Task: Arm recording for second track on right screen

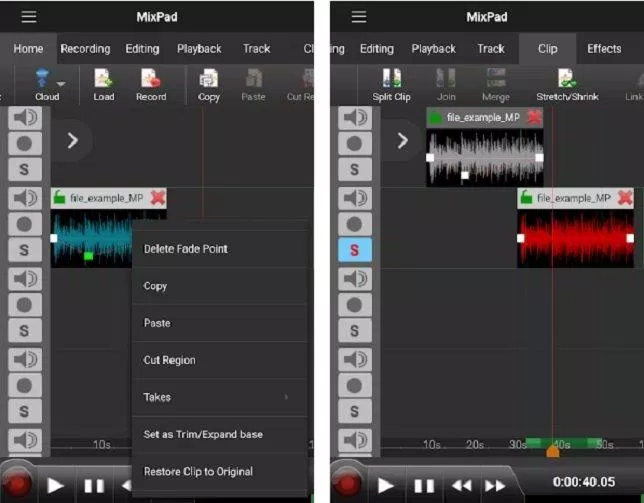Action: 354,224
